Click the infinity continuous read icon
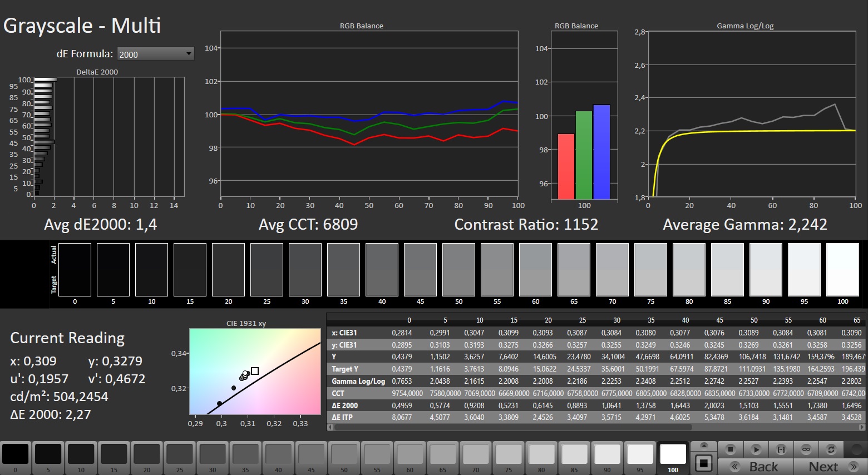The height and width of the screenshot is (475, 868). [806, 449]
